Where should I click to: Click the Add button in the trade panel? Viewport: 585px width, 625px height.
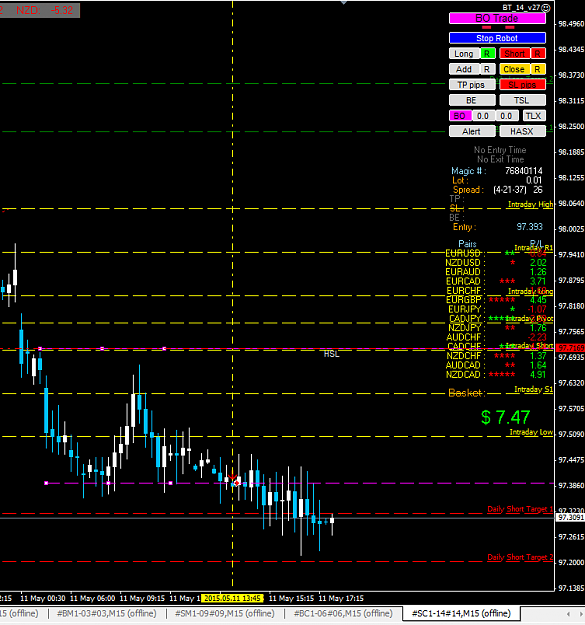(x=464, y=69)
